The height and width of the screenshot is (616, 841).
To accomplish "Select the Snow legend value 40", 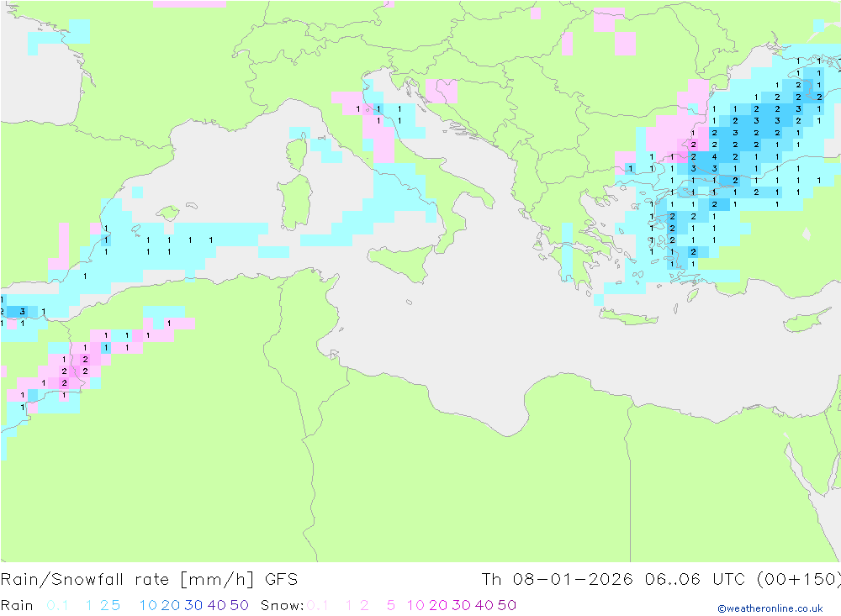I will 484,605.
